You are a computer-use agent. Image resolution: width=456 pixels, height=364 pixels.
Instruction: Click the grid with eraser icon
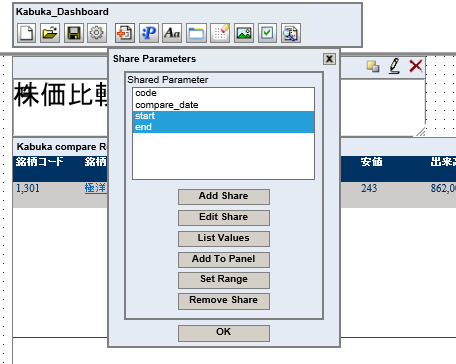(x=220, y=33)
